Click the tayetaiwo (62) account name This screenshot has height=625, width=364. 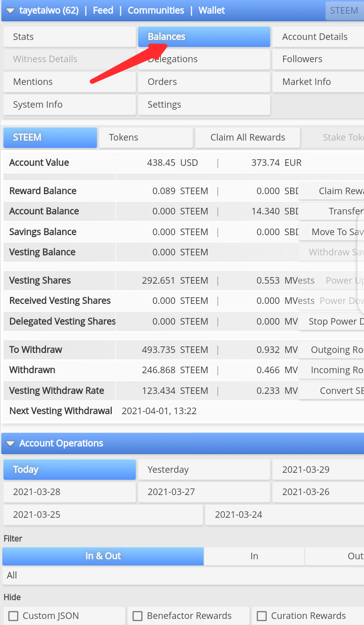49,10
